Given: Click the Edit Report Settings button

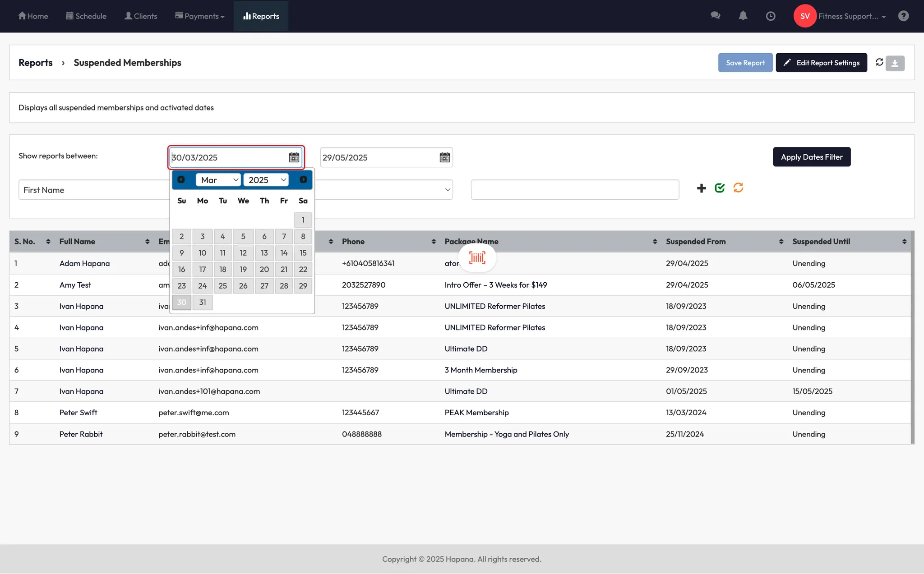Looking at the screenshot, I should (821, 63).
